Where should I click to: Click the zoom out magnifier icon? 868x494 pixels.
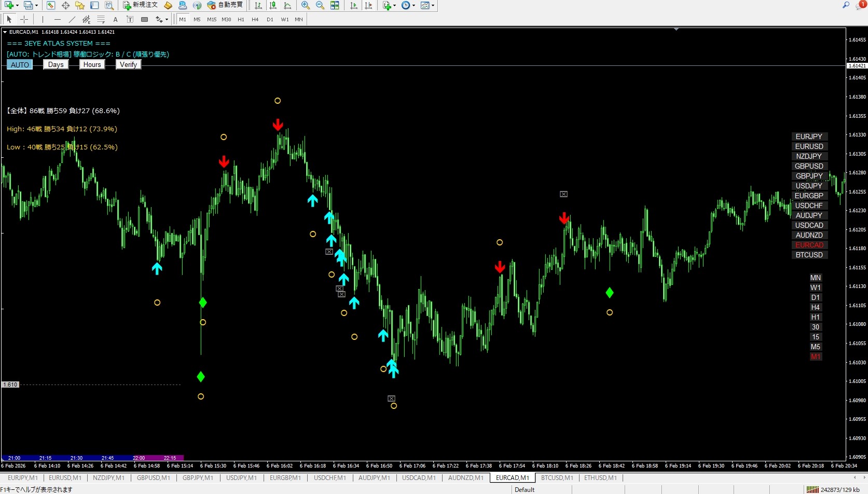[320, 5]
